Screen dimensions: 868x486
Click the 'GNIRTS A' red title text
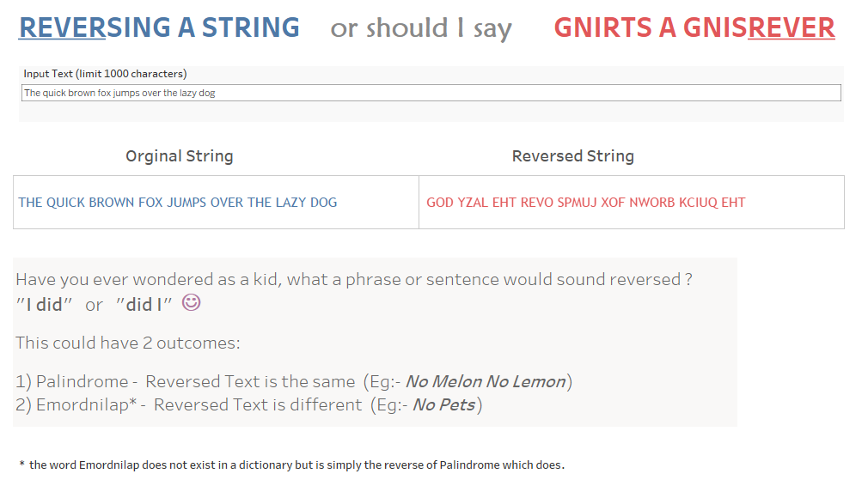[x=615, y=27]
